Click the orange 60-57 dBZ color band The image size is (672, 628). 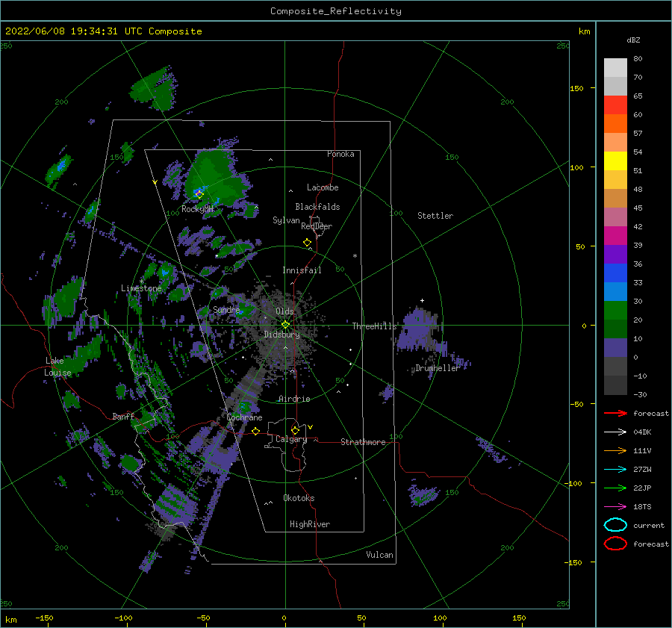(x=615, y=123)
